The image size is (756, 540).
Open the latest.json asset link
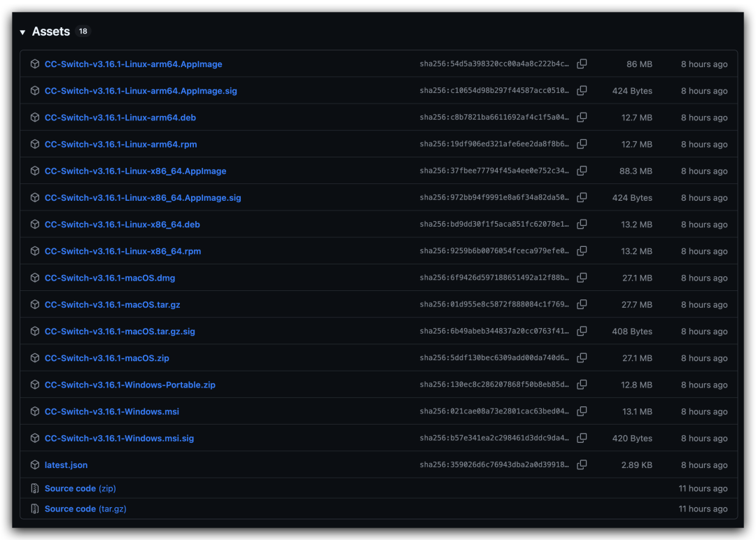click(x=66, y=465)
